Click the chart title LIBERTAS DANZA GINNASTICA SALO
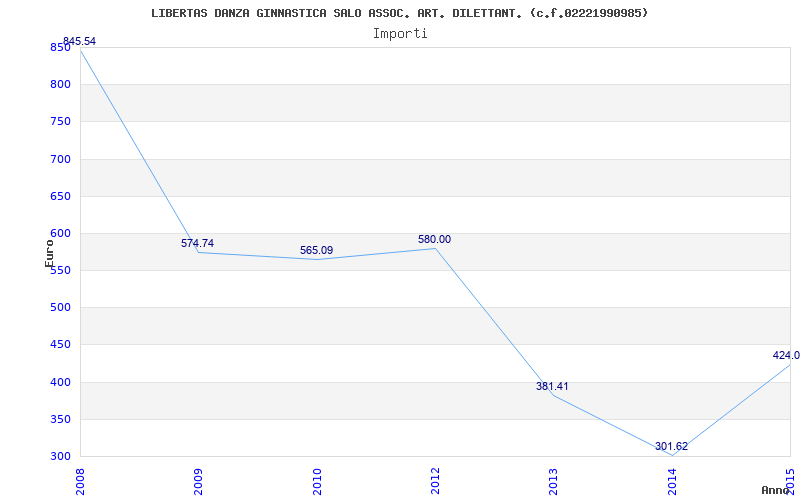Screen dimensions: 800x500 [399, 13]
